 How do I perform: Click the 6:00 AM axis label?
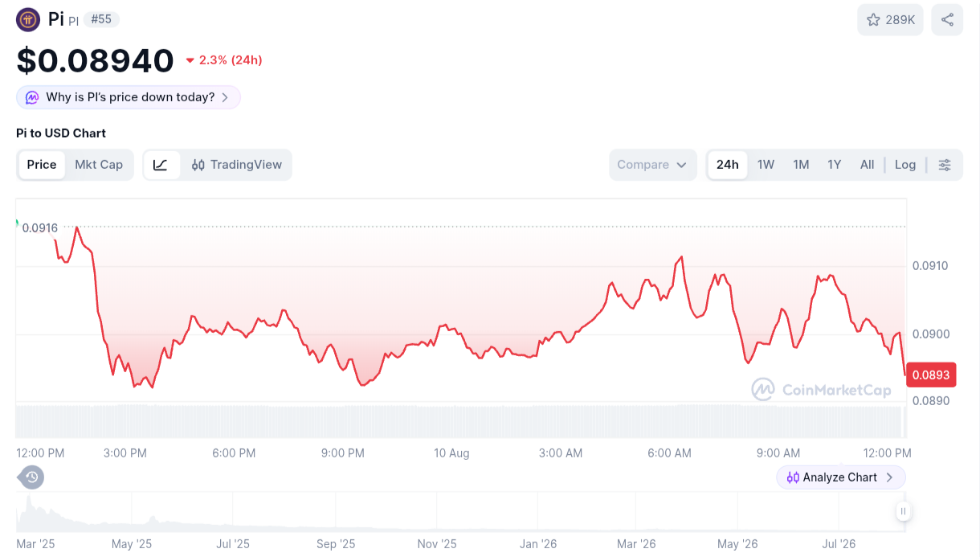670,453
